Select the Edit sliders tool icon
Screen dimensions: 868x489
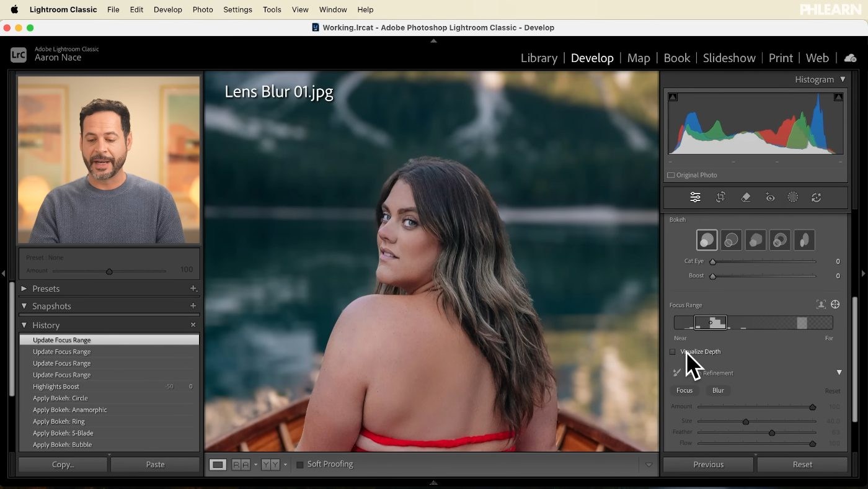pyautogui.click(x=695, y=197)
